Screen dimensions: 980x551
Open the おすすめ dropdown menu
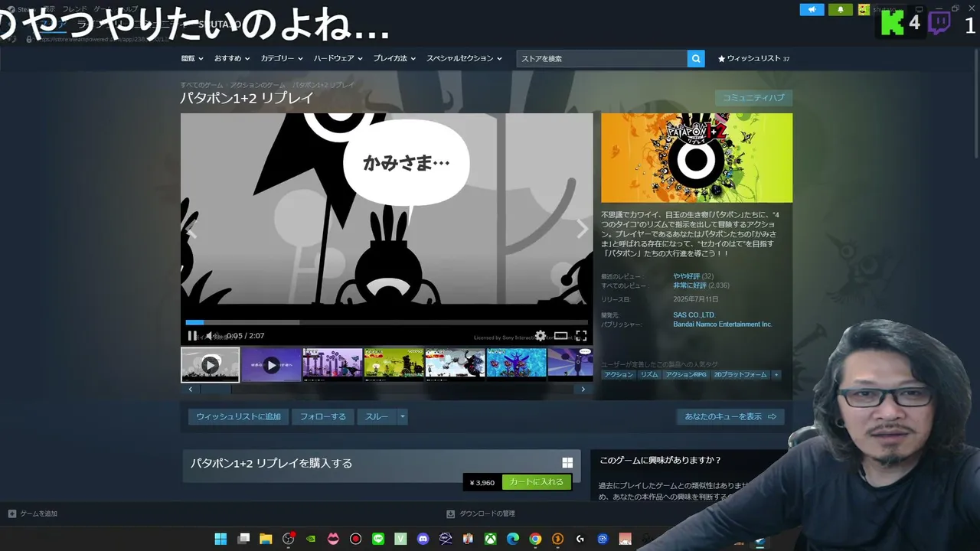coord(232,59)
